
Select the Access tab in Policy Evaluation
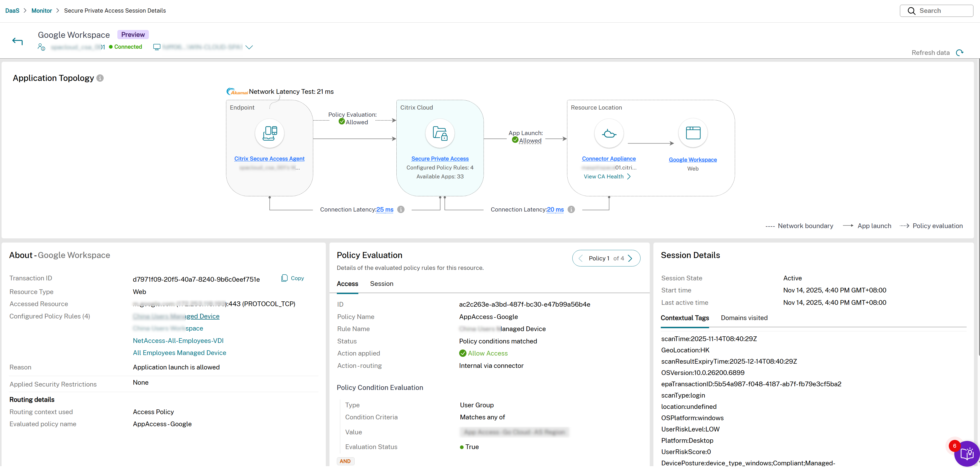coord(347,284)
